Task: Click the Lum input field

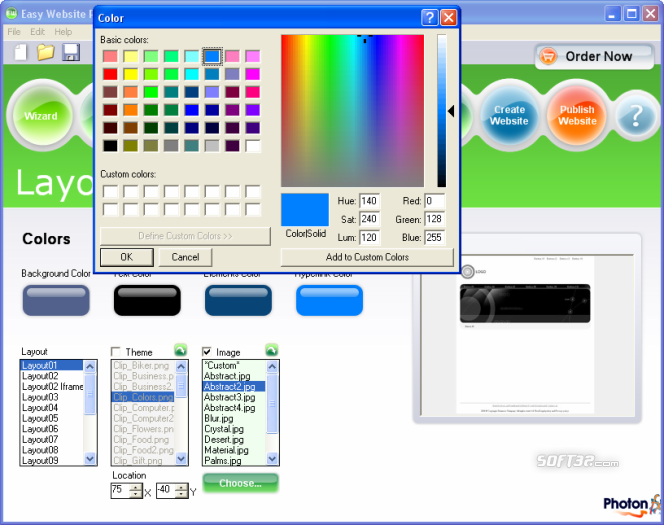Action: (370, 238)
